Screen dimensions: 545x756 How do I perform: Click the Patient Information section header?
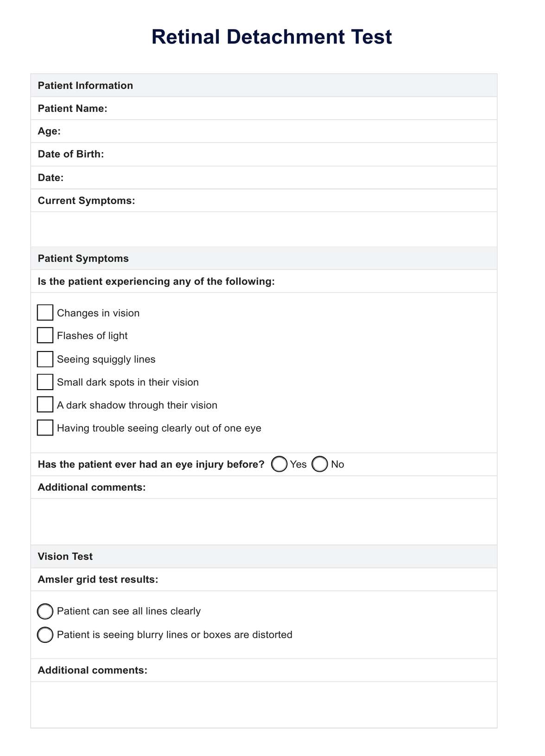85,85
